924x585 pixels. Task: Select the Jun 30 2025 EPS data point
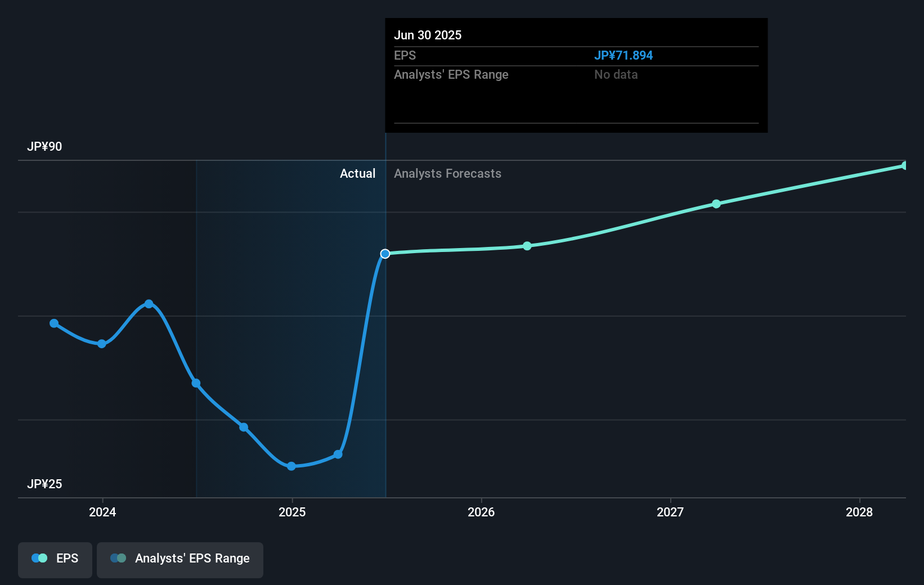tap(385, 254)
